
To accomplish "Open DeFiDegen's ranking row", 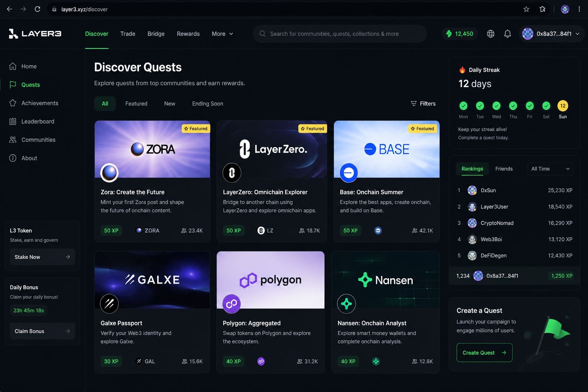I will point(514,255).
